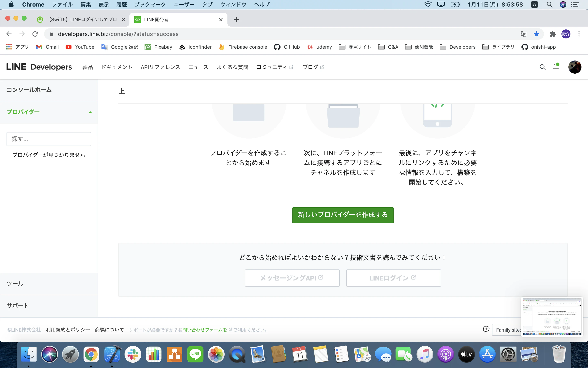Reload the page with refresh icon

tap(35, 34)
